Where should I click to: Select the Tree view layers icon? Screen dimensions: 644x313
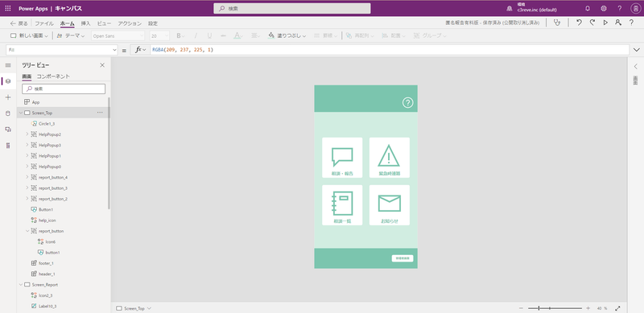click(8, 81)
